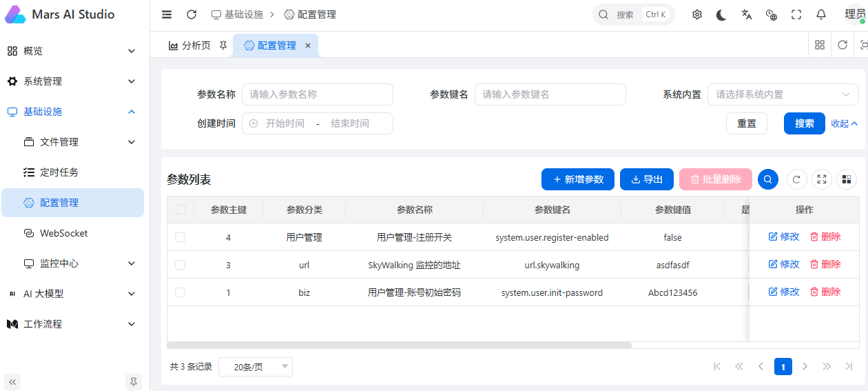Expand the 概览 menu
868x391 pixels.
coord(72,51)
